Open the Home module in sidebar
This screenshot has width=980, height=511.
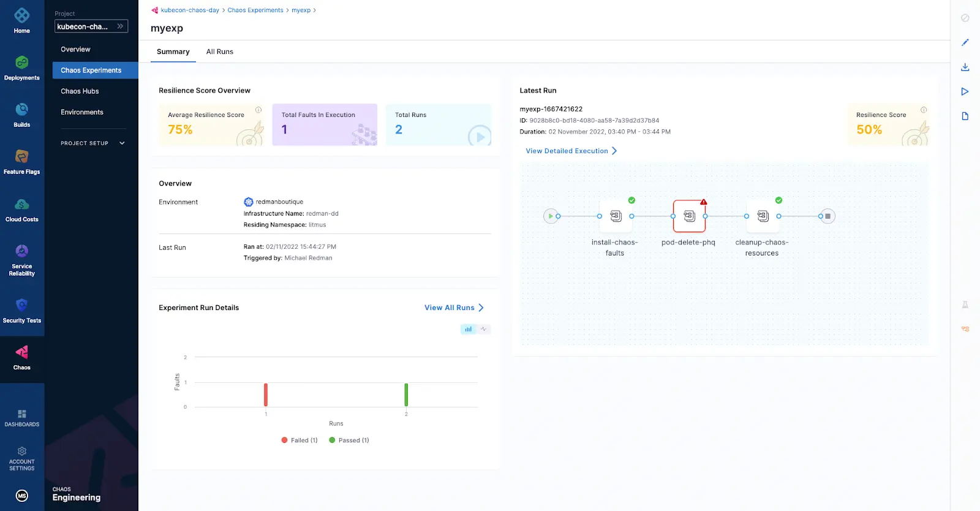(22, 20)
